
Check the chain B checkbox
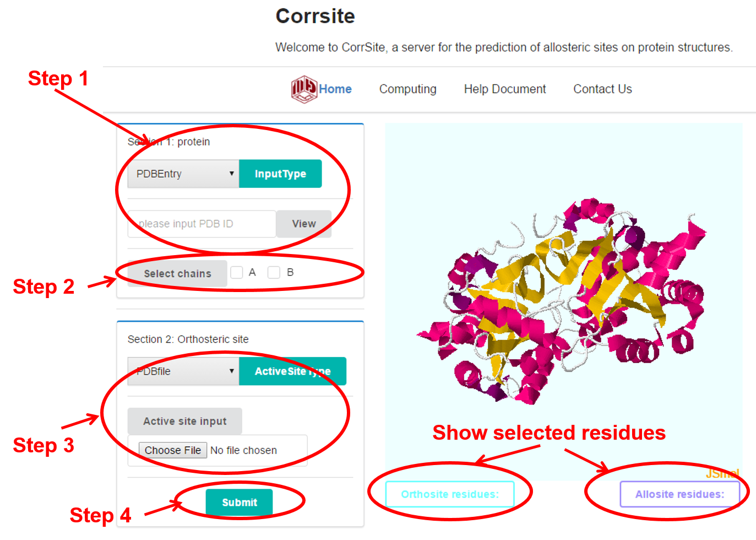[x=274, y=272]
